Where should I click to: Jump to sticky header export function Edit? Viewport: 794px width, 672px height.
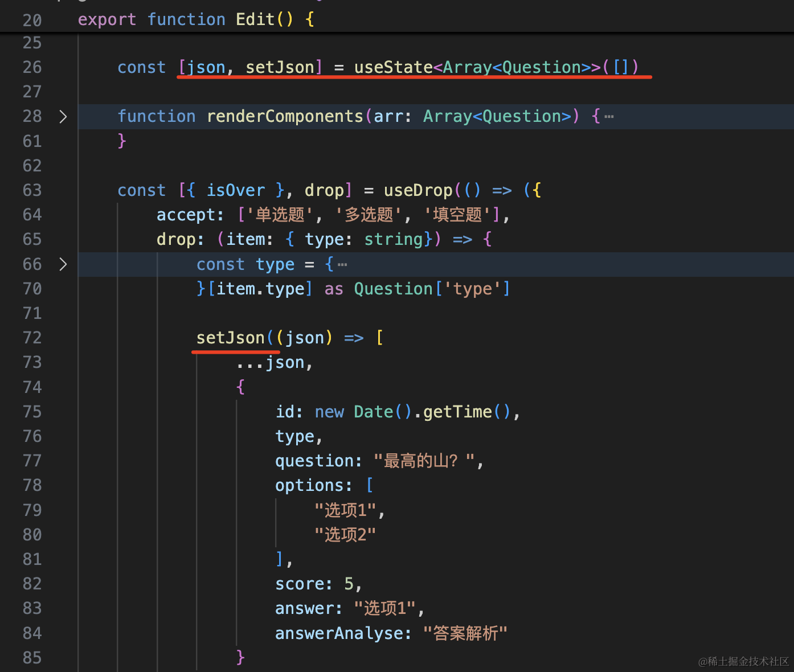[196, 19]
